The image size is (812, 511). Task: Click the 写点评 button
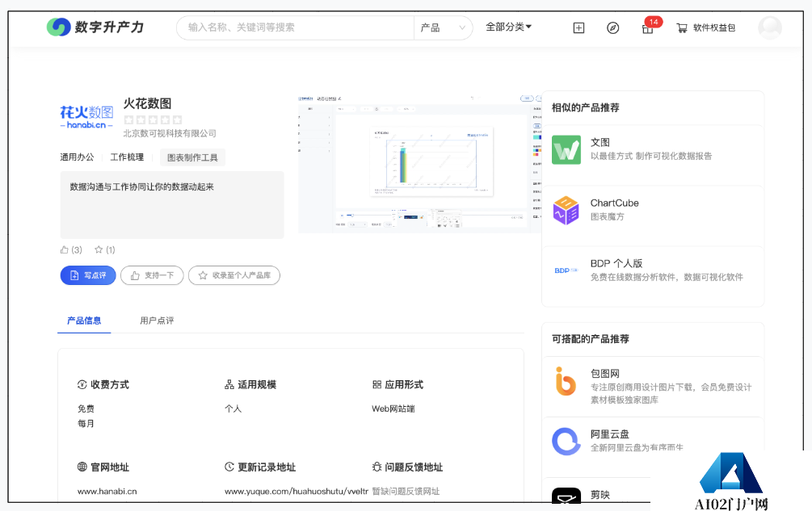point(88,275)
